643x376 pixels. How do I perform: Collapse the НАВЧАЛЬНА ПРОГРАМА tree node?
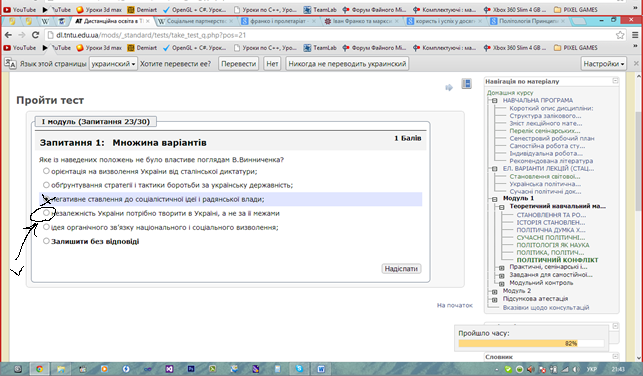point(495,100)
